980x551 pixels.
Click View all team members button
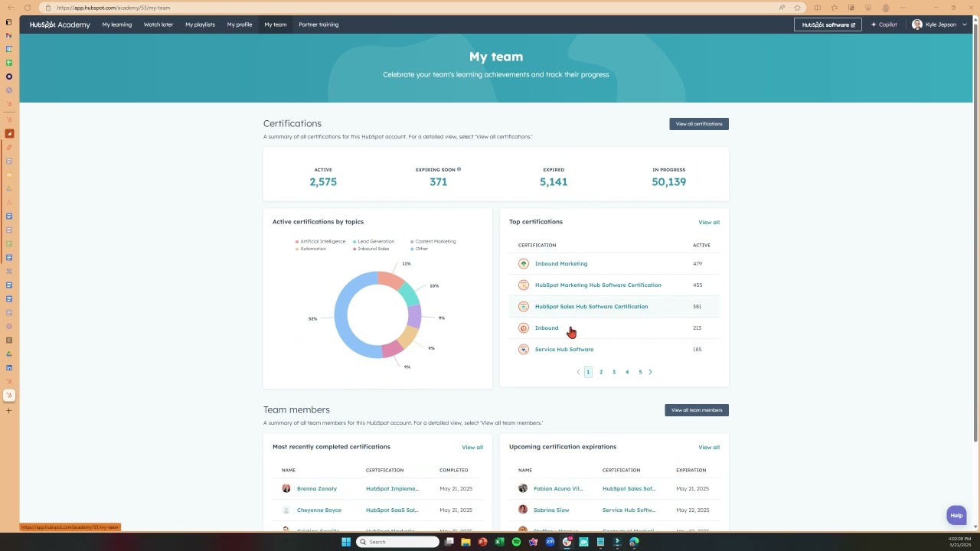697,410
